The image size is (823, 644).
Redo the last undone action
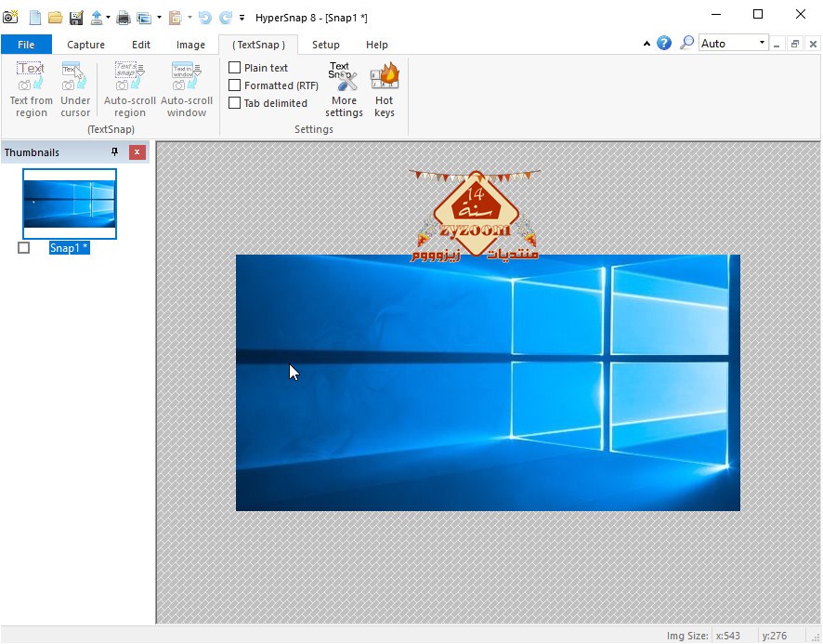click(226, 18)
